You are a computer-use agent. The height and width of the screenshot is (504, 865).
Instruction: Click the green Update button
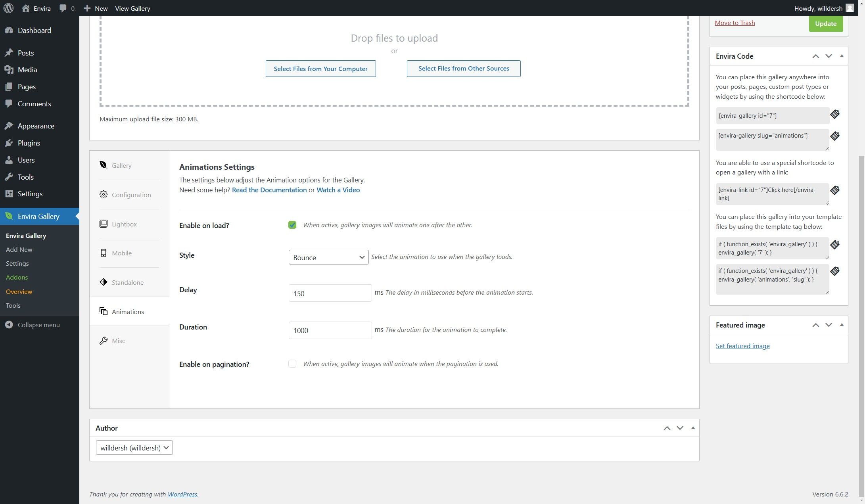coord(826,23)
